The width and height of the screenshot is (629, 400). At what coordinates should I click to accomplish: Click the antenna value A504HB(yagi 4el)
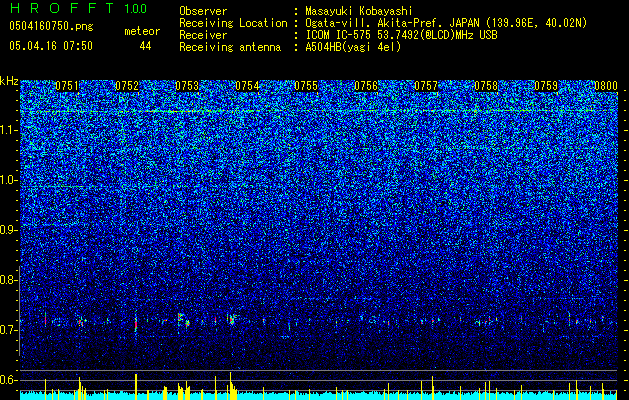pyautogui.click(x=353, y=47)
